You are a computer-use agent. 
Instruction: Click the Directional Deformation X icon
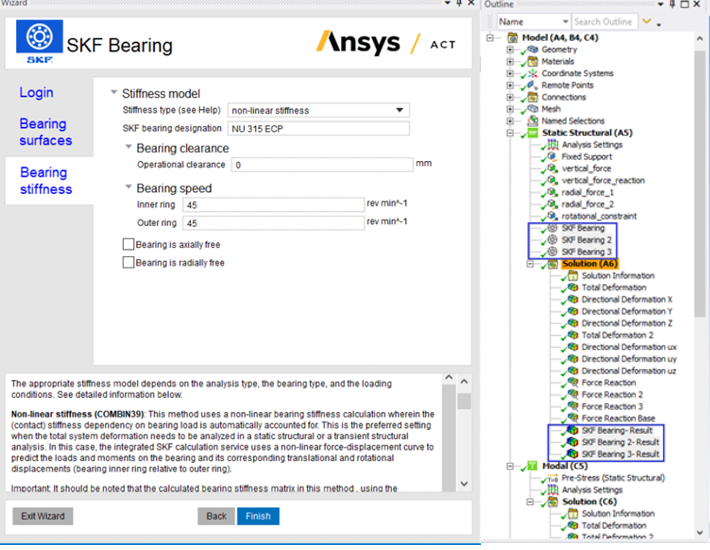point(573,299)
